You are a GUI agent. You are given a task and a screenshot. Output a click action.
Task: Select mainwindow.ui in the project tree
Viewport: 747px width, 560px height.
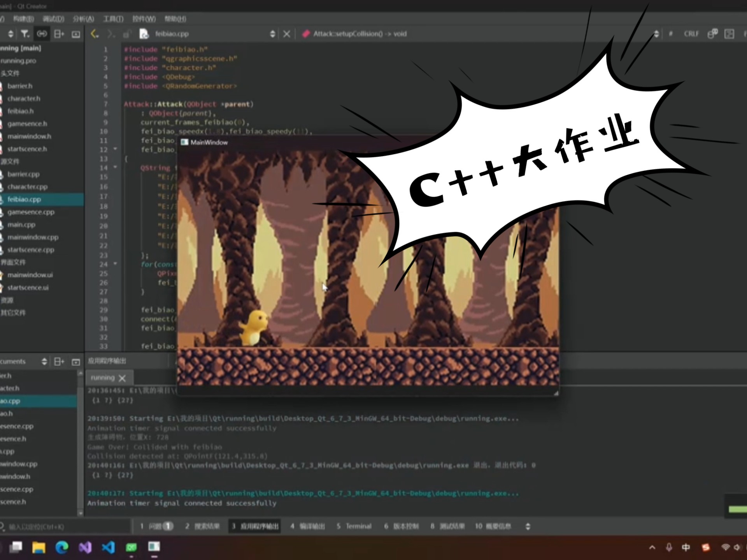tap(30, 275)
